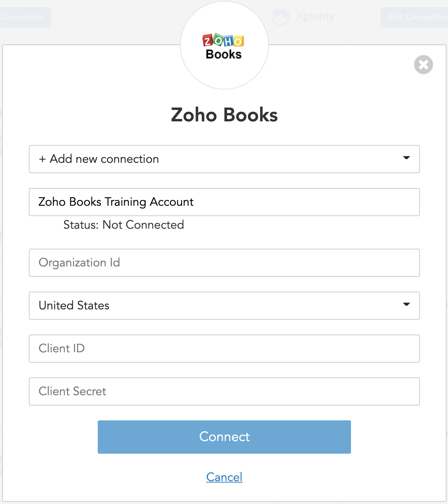
Task: Click the caret beside United States
Action: (x=407, y=305)
